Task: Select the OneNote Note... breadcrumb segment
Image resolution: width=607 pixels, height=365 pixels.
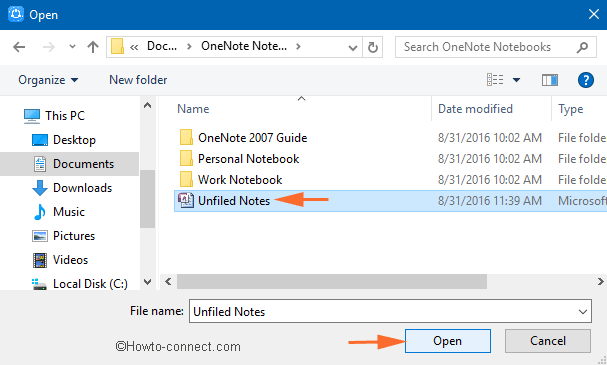Action: 244,46
